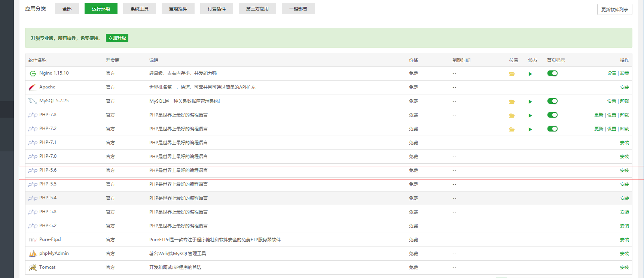Image resolution: width=644 pixels, height=278 pixels.
Task: Toggle Nginx homepage display switch
Action: (552, 73)
